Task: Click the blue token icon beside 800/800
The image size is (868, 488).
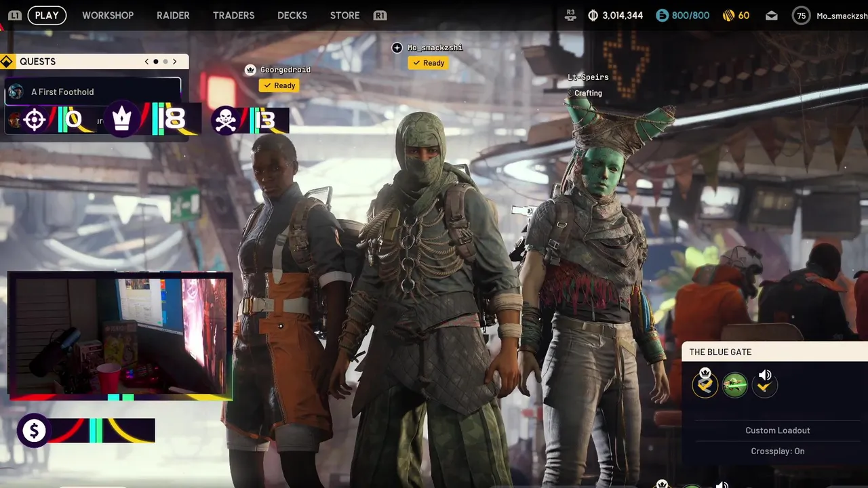Action: pos(662,15)
